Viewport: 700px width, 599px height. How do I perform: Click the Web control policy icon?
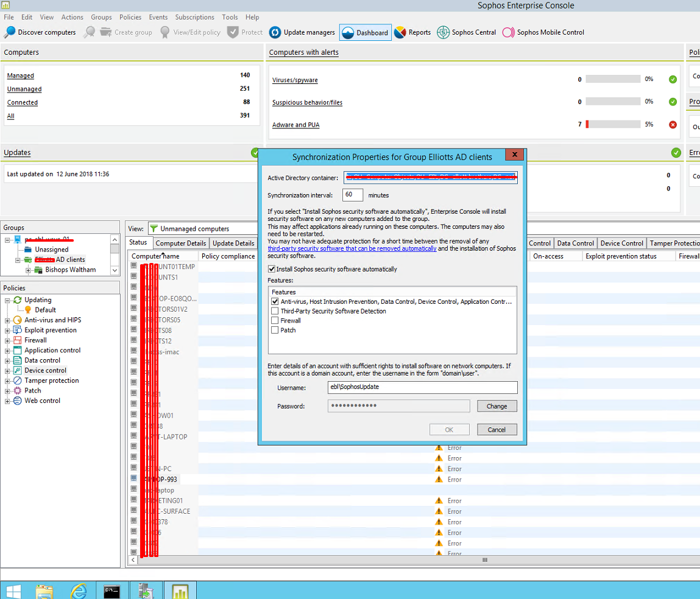tap(18, 401)
